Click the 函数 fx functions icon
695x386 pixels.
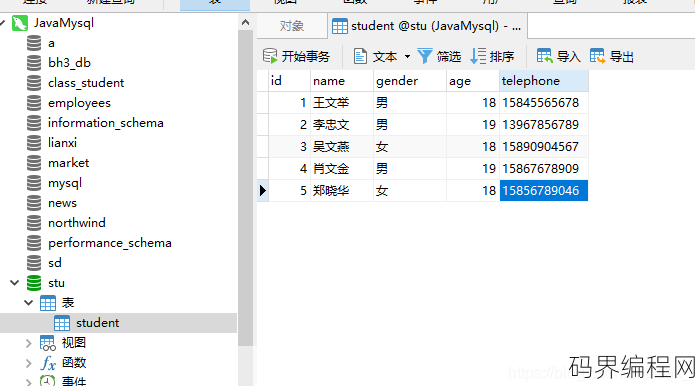tap(48, 363)
